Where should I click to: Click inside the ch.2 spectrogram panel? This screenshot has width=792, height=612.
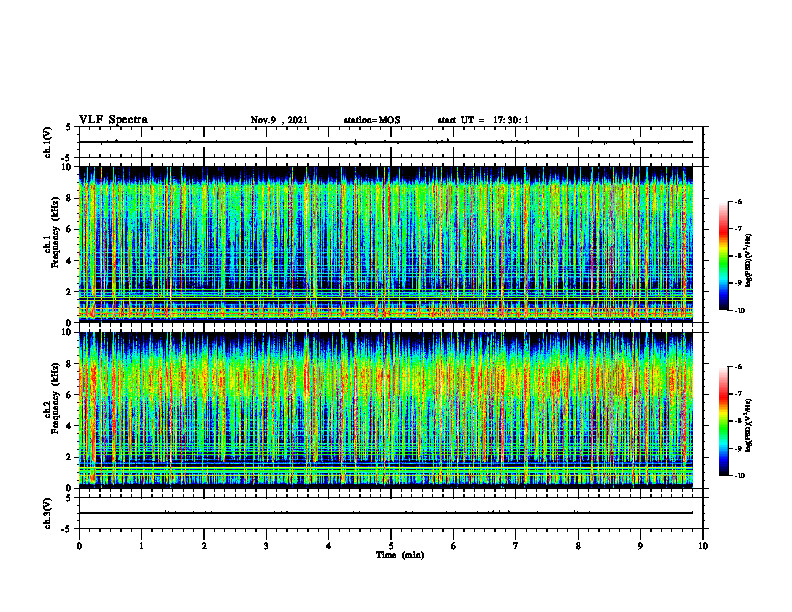click(x=386, y=410)
